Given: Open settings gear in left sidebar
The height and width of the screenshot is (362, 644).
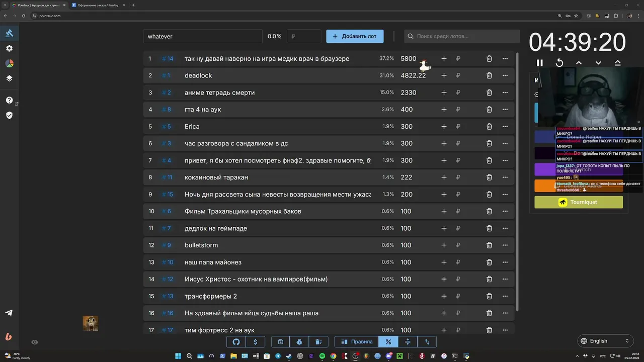Looking at the screenshot, I should pyautogui.click(x=9, y=48).
